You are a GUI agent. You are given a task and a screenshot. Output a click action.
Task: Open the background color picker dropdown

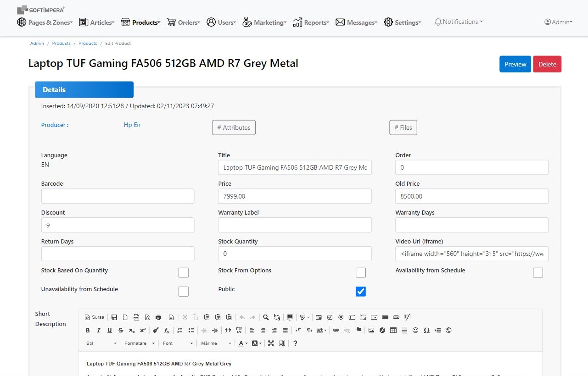point(257,343)
